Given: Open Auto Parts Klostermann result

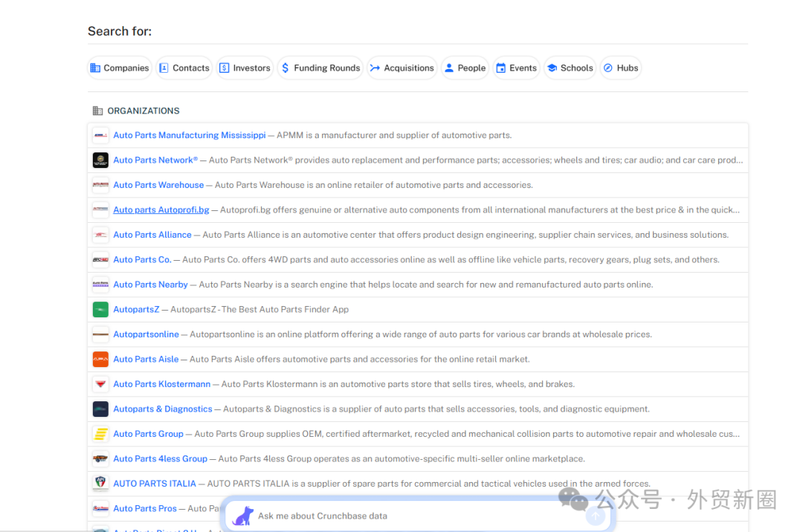Looking at the screenshot, I should point(162,384).
